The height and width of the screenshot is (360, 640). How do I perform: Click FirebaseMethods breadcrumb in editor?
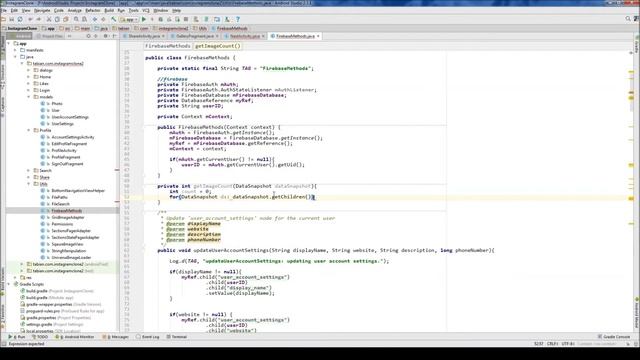click(168, 46)
